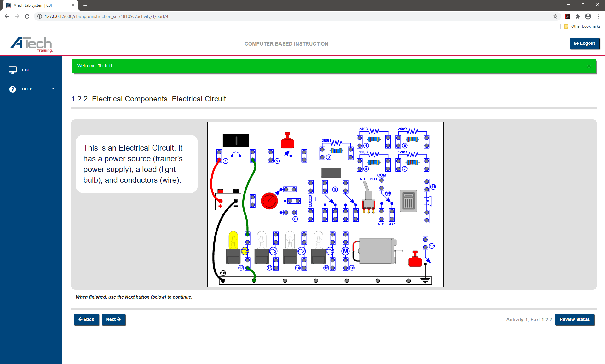Screen dimensions: 605x364
Task: Select HELP from the sidebar
Action: click(x=27, y=89)
